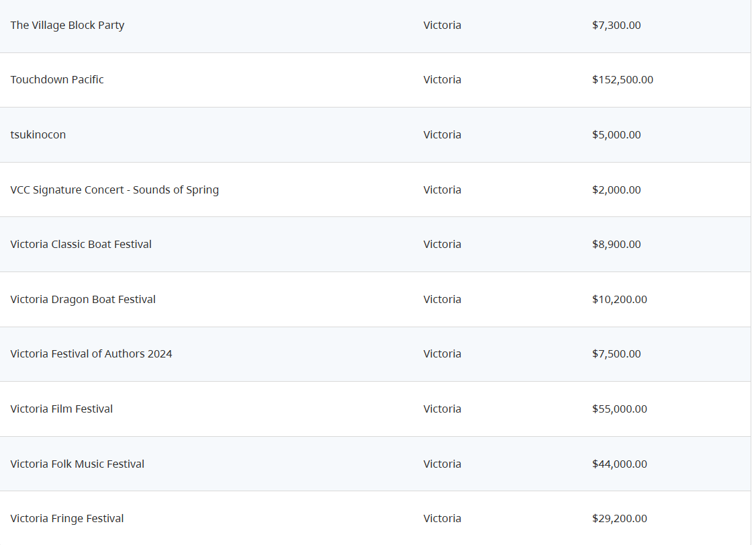
Task: Click the $29,200.00 Fringe Festival amount
Action: (620, 518)
